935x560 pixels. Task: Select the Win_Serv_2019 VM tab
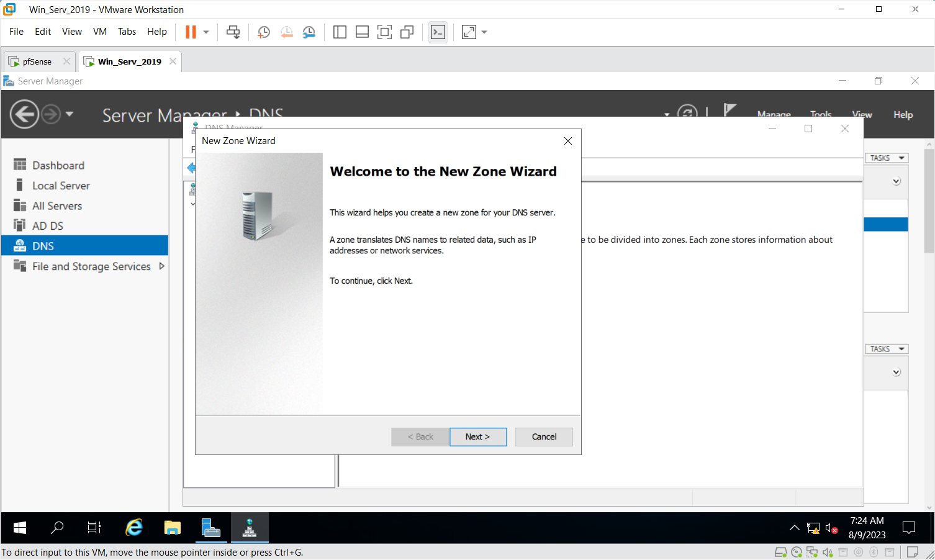click(x=130, y=61)
